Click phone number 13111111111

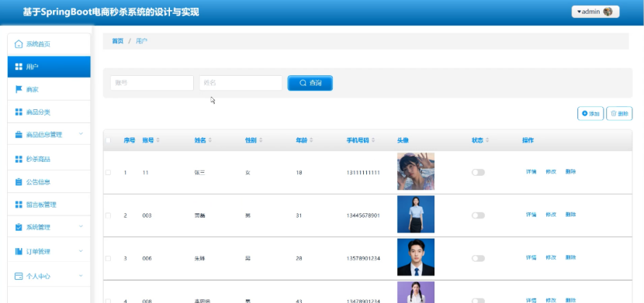click(x=363, y=173)
